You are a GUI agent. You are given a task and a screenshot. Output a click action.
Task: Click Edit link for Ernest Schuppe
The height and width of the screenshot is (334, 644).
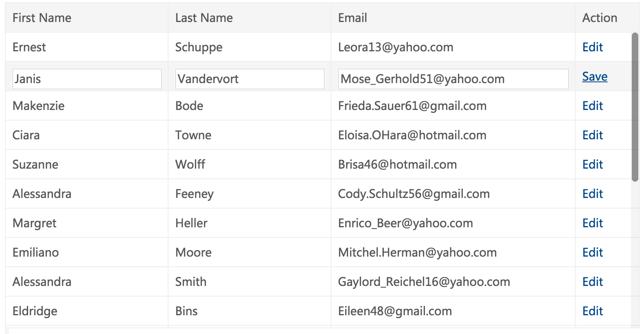[x=592, y=47]
